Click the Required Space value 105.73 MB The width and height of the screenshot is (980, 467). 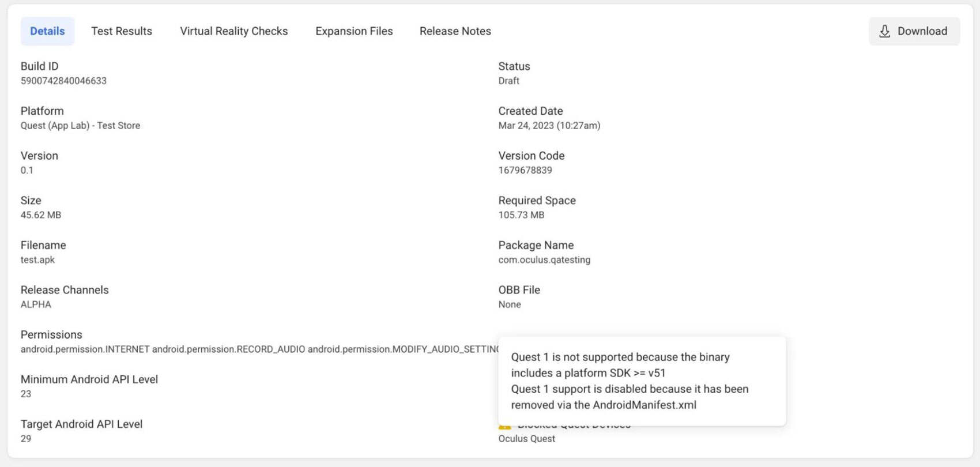click(521, 215)
